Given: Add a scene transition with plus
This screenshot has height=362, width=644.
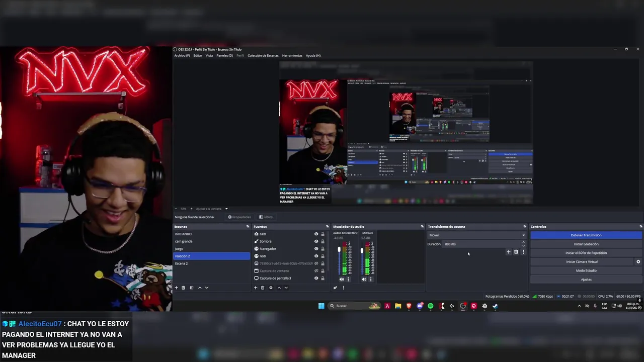Looking at the screenshot, I should 508,252.
